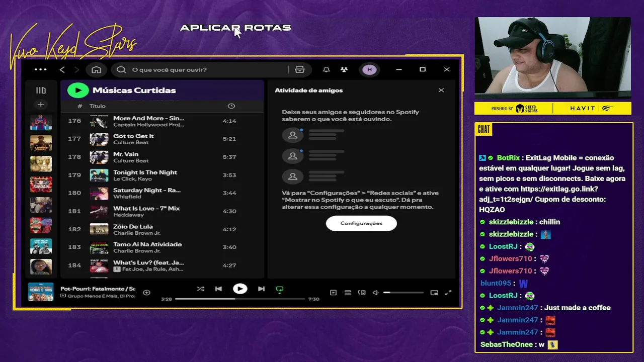Seek on the song progress bar
644x362 pixels.
pos(240,299)
